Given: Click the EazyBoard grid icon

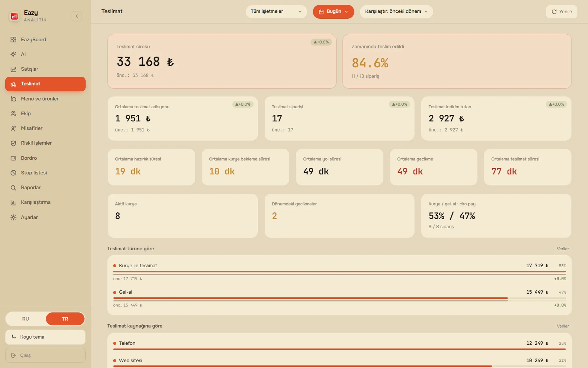Looking at the screenshot, I should [13, 40].
